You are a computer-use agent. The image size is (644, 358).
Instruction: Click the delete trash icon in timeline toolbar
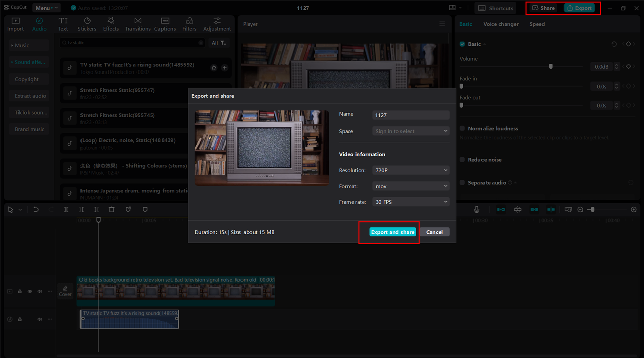(112, 209)
